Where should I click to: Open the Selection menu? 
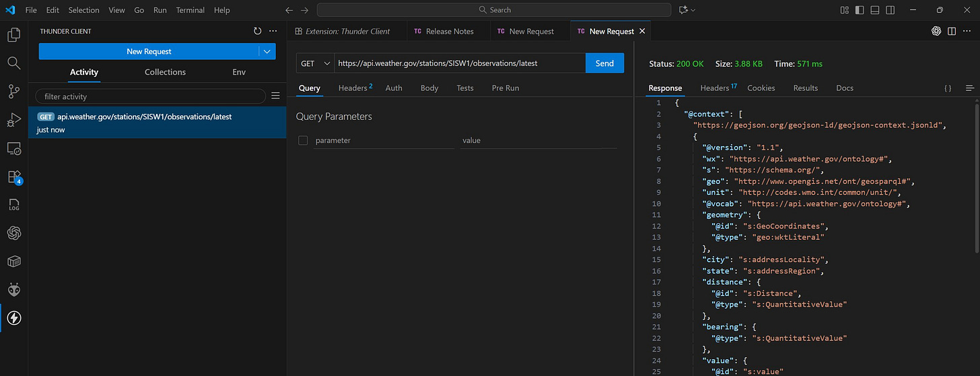pos(84,10)
